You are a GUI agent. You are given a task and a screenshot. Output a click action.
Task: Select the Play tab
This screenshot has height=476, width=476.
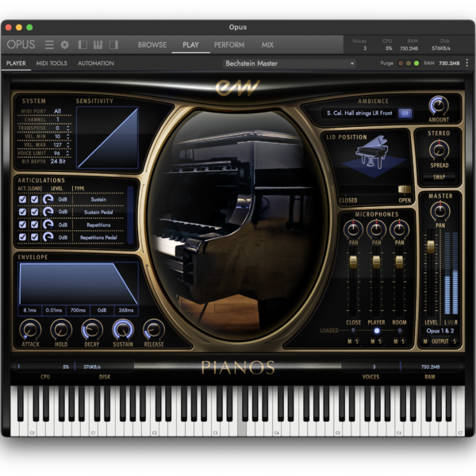[190, 45]
